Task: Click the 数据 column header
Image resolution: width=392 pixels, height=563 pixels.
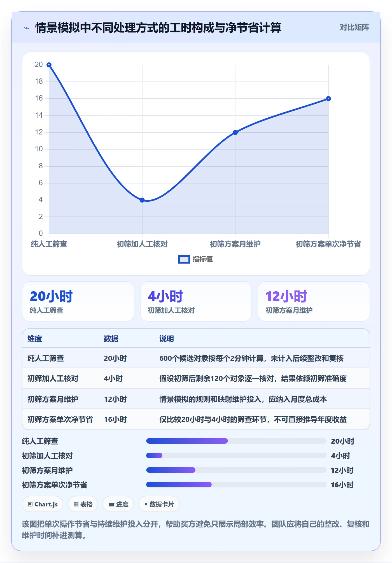Action: pos(111,339)
